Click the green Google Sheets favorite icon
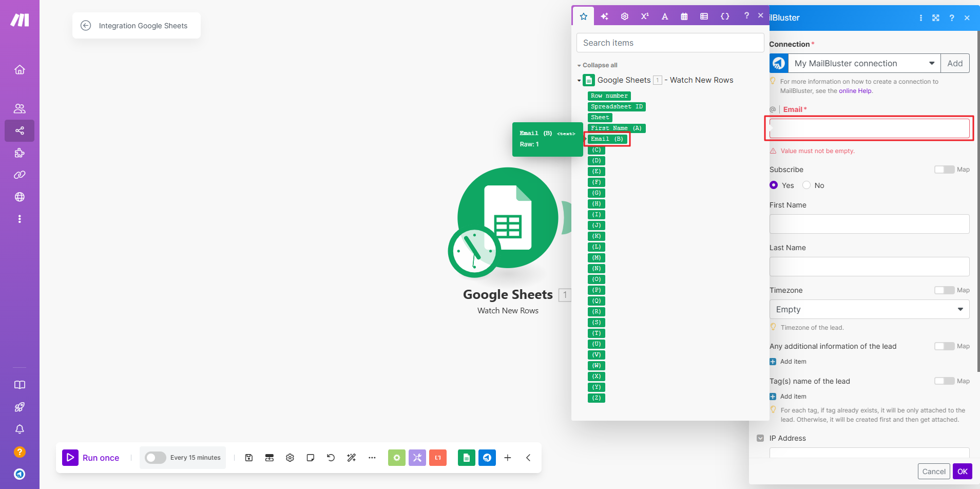 [x=466, y=458]
